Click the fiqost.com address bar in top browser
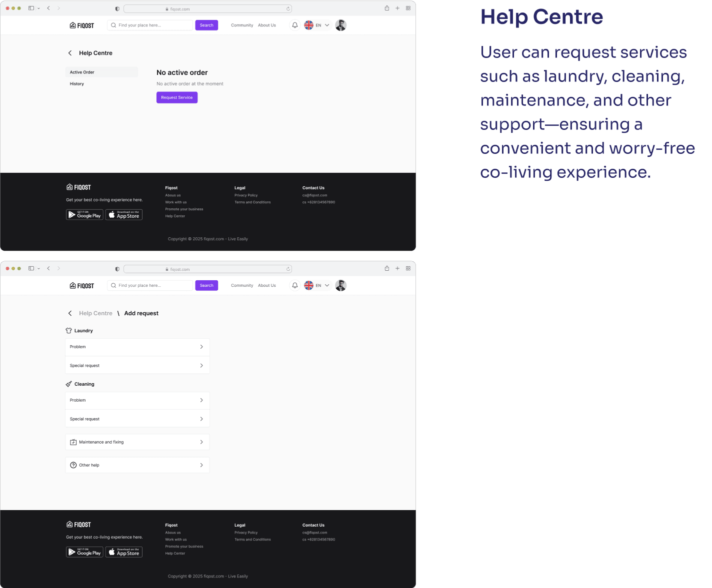Image resolution: width=712 pixels, height=588 pixels. click(x=207, y=9)
